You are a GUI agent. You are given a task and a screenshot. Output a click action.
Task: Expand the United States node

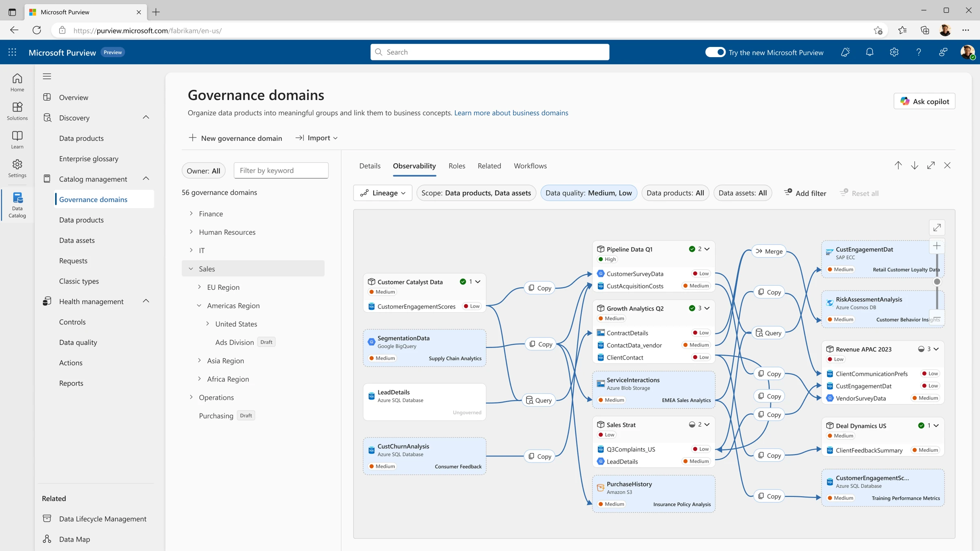coord(207,324)
